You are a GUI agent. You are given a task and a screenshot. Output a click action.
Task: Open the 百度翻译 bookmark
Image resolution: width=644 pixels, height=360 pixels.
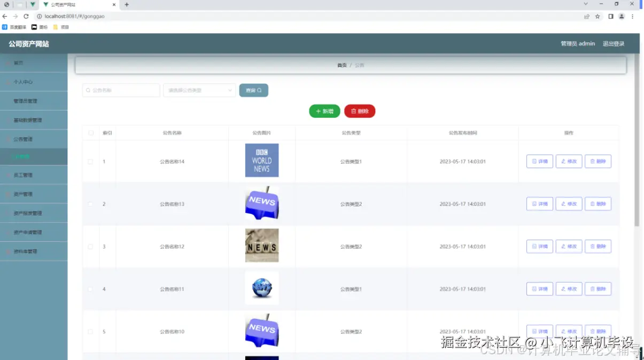pyautogui.click(x=14, y=27)
